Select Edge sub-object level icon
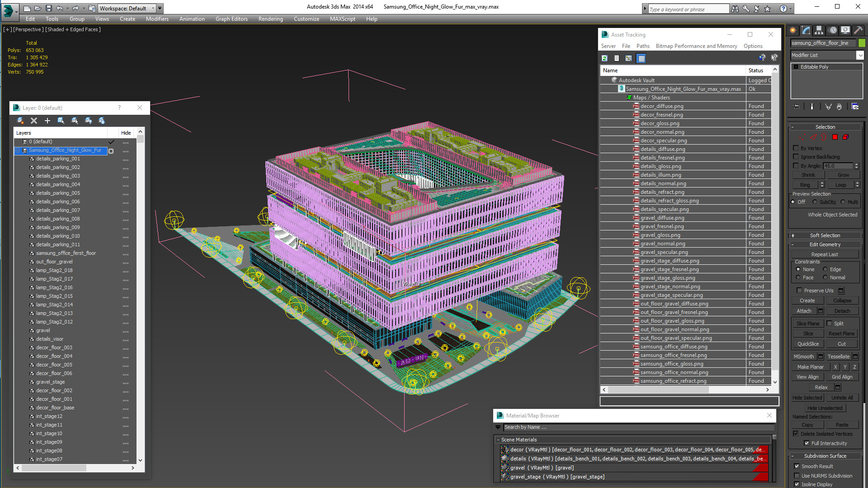 (x=813, y=137)
